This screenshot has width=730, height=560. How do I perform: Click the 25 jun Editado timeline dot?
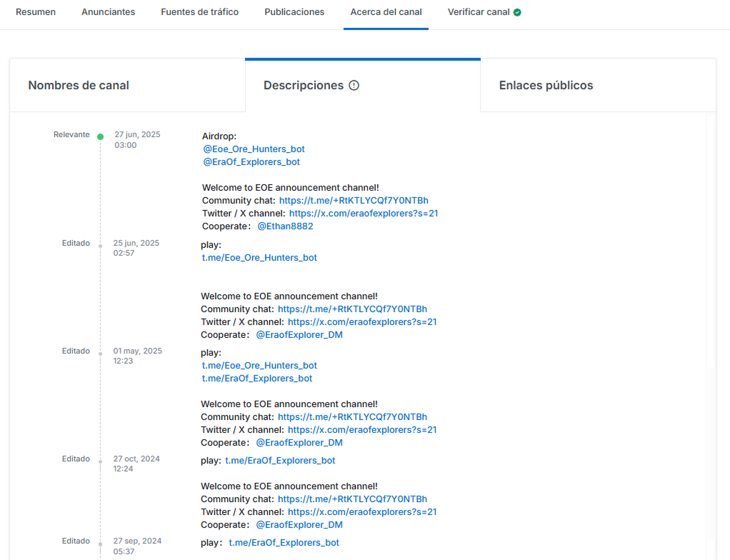pyautogui.click(x=100, y=246)
